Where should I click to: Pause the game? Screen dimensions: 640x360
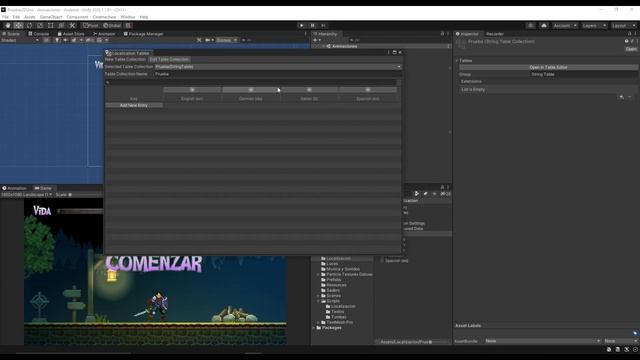click(313, 25)
